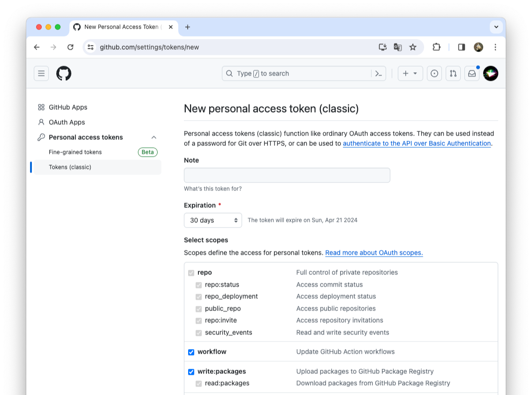Viewport: 532px width, 395px height.
Task: Click the GitHub favicon on the browser tab
Action: coord(77,27)
